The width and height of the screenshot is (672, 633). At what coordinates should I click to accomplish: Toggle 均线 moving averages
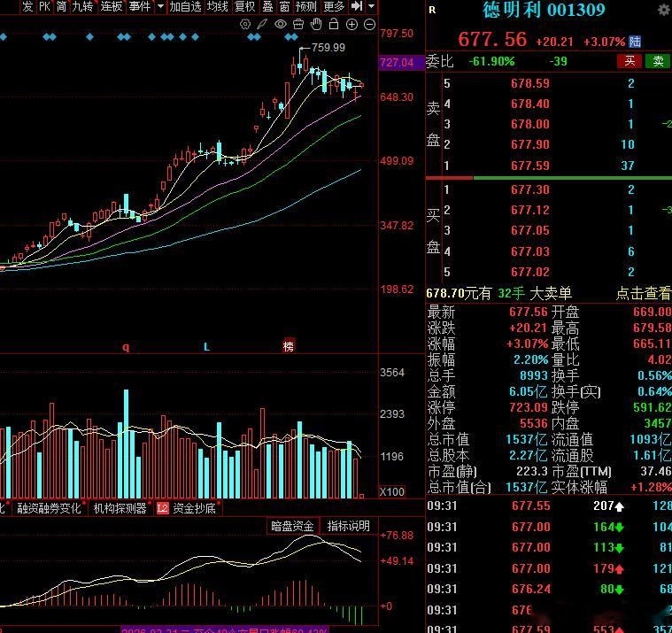(217, 6)
